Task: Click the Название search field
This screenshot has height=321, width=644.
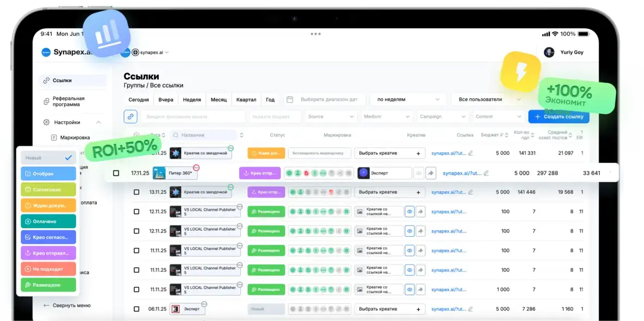Action: 204,135
